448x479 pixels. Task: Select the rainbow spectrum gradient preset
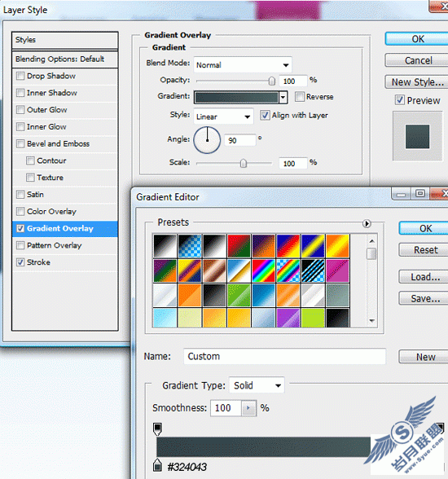click(263, 270)
